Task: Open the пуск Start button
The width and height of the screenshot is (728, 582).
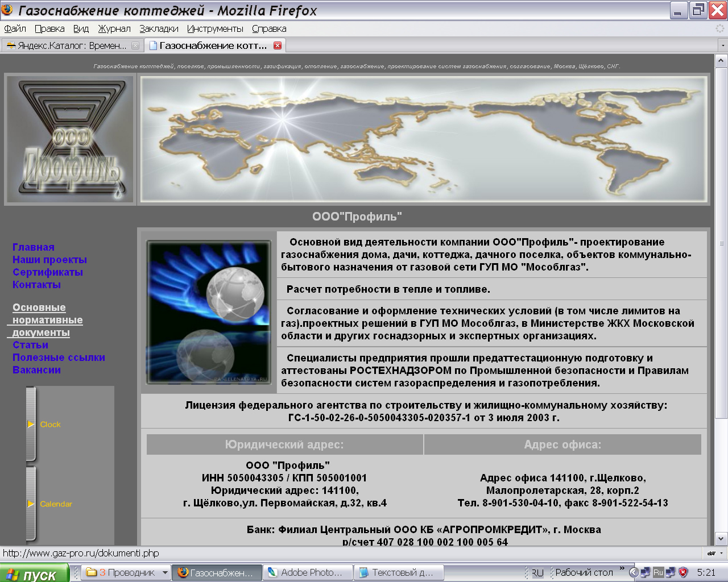Action: 34,573
